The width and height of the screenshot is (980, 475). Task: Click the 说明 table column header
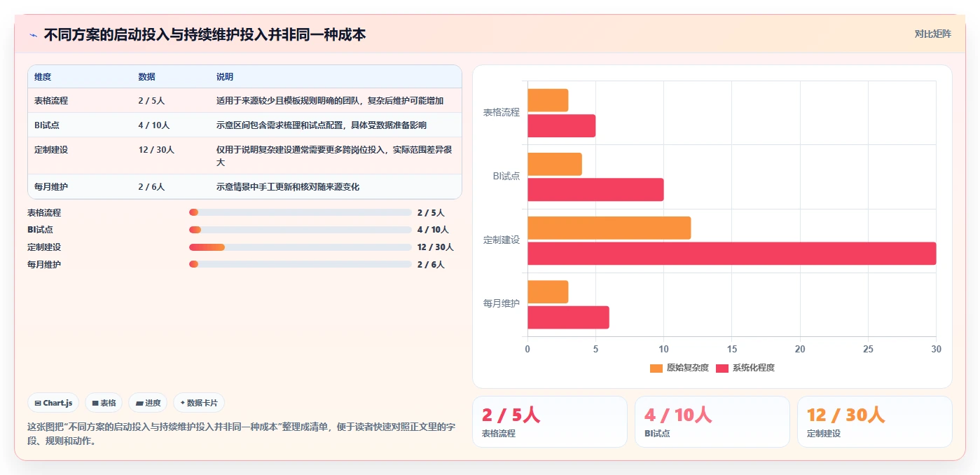(225, 77)
